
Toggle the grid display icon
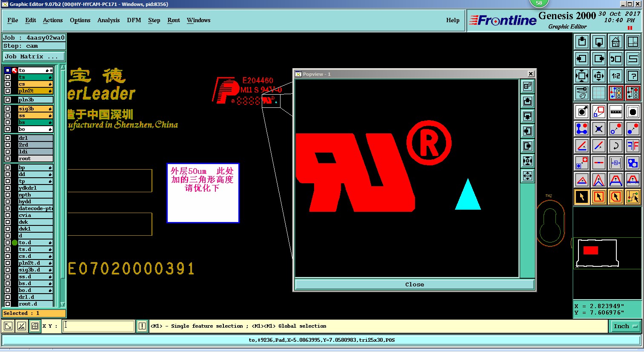(x=599, y=93)
